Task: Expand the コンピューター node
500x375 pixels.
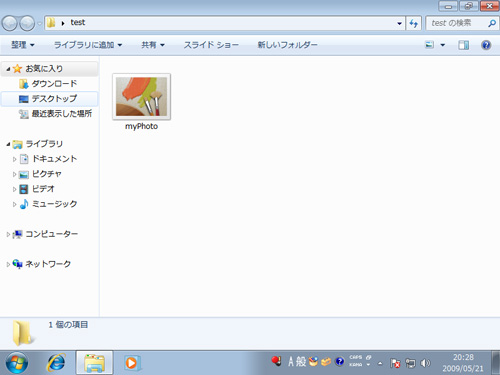Action: [x=8, y=235]
